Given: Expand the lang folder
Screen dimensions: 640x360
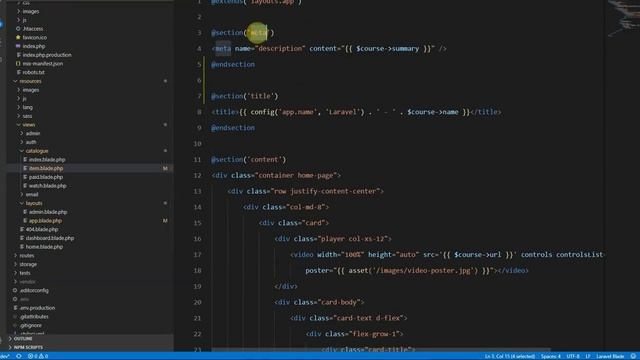Looking at the screenshot, I should click(27, 107).
